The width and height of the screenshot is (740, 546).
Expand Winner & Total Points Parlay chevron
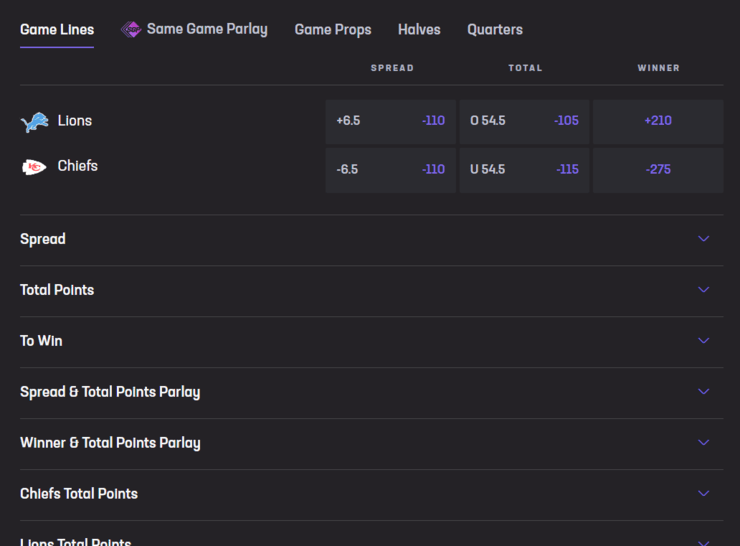(x=703, y=443)
